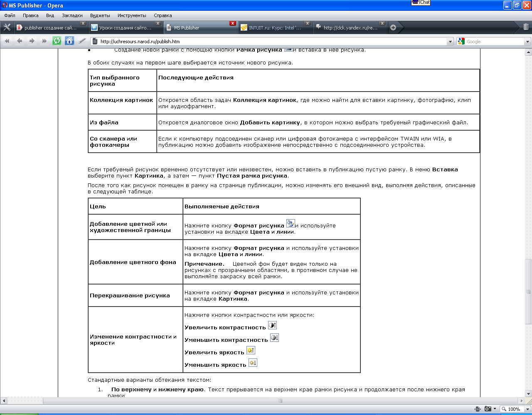Click the Increase Brightness icon

click(251, 350)
